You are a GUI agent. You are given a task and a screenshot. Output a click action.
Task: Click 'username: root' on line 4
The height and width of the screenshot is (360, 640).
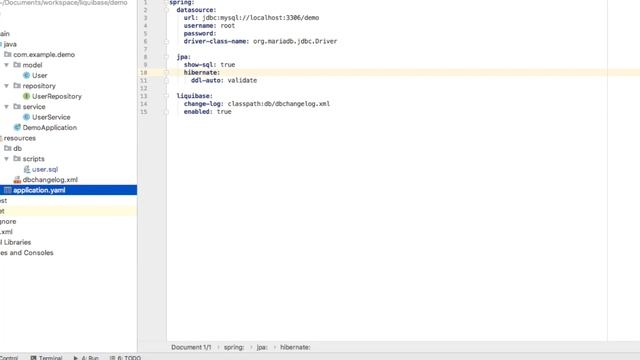tap(209, 25)
